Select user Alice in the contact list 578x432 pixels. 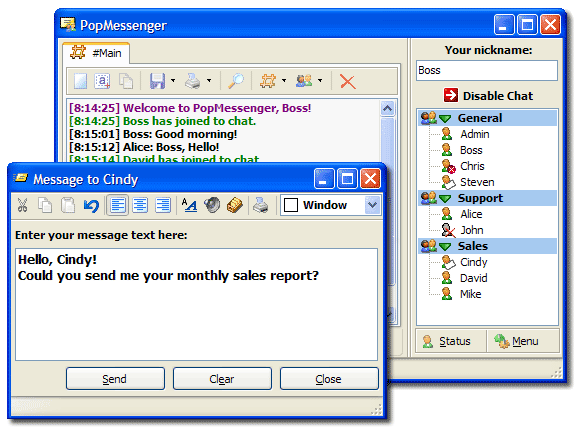pyautogui.click(x=471, y=214)
